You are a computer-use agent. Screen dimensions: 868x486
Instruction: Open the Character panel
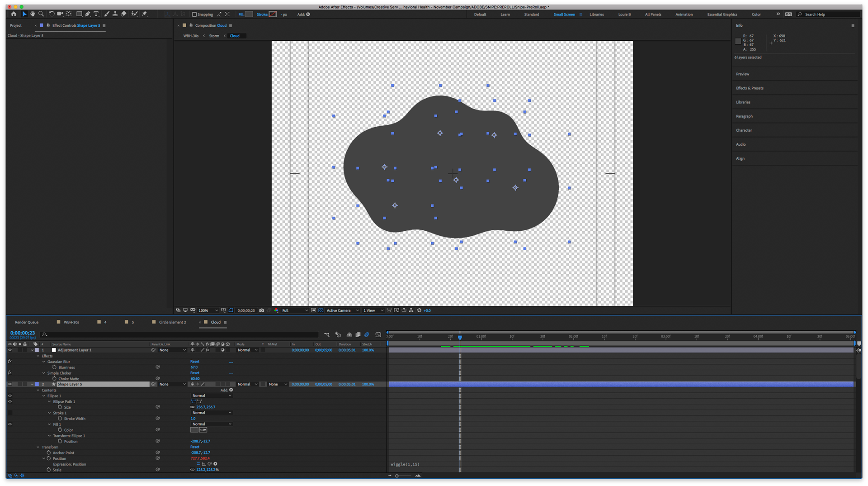tap(744, 130)
